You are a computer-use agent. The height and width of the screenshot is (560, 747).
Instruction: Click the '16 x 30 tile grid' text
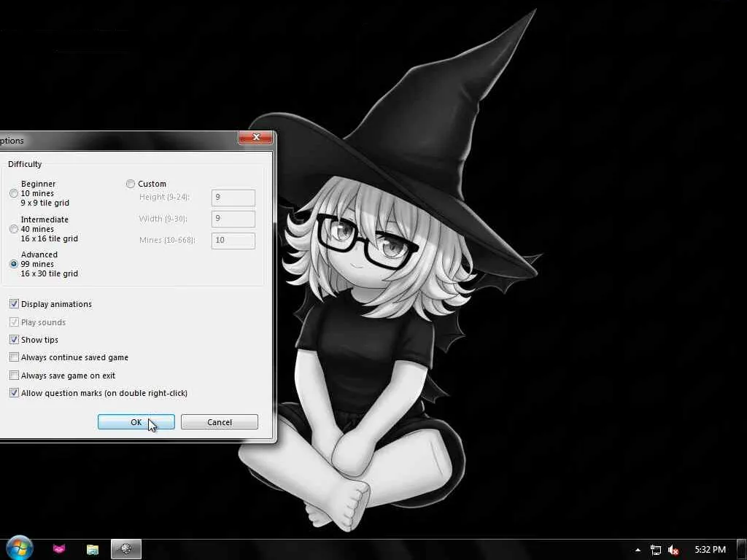(49, 273)
